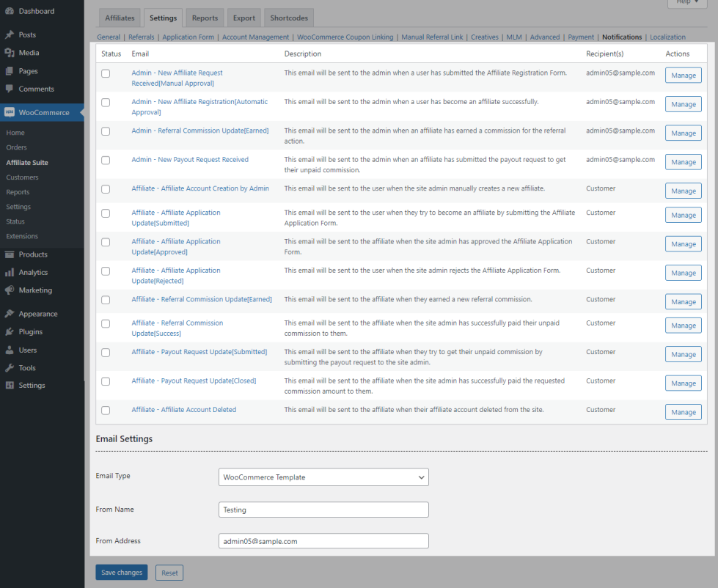Click the Tools wrench icon
The width and height of the screenshot is (718, 588).
tap(10, 368)
